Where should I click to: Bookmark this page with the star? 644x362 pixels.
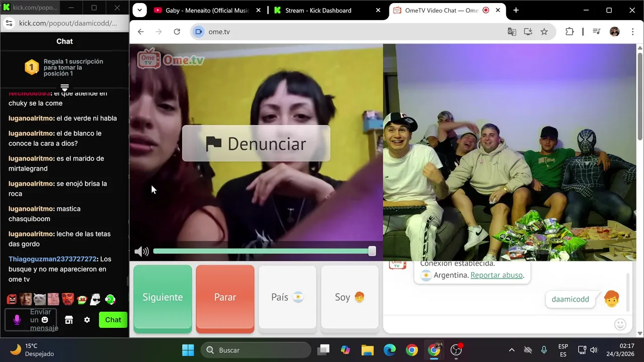tap(544, 32)
